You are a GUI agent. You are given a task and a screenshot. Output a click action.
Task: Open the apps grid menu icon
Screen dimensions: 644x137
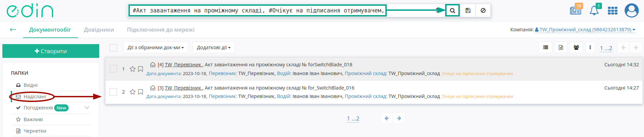[x=612, y=11]
